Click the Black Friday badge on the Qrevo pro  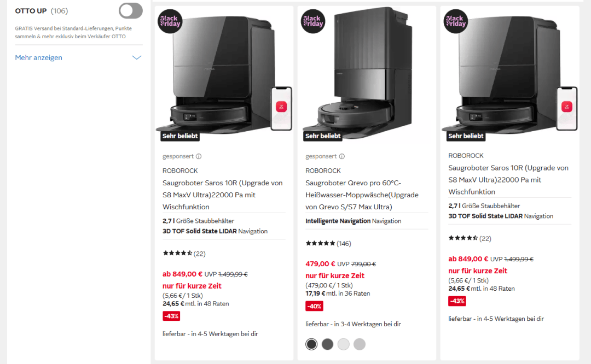[313, 21]
